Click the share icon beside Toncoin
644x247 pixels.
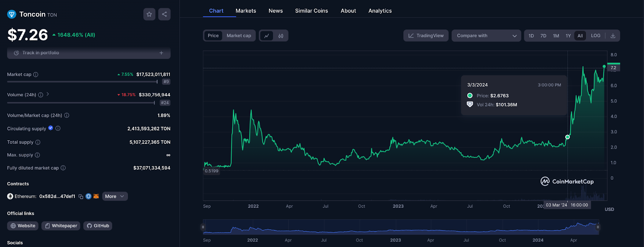click(x=164, y=14)
